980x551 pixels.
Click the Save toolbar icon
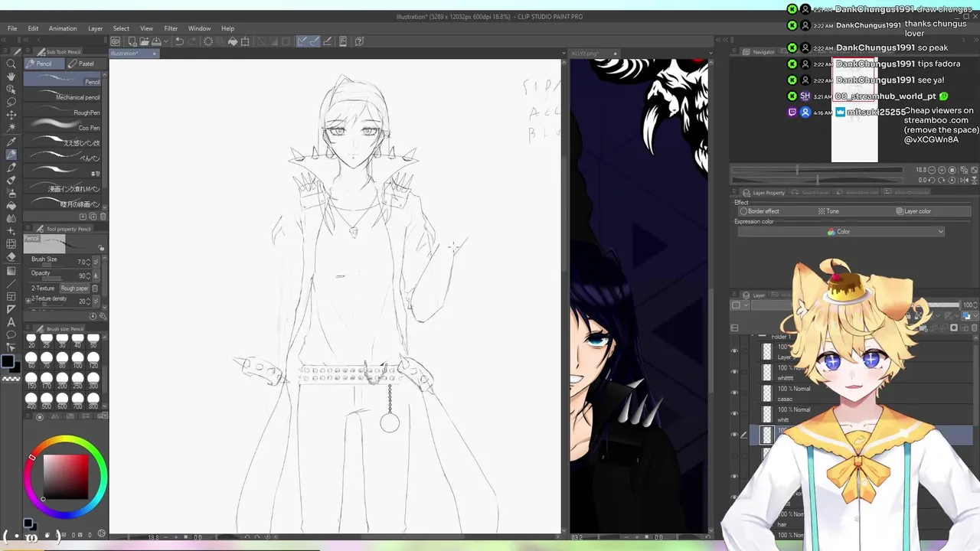tap(156, 41)
